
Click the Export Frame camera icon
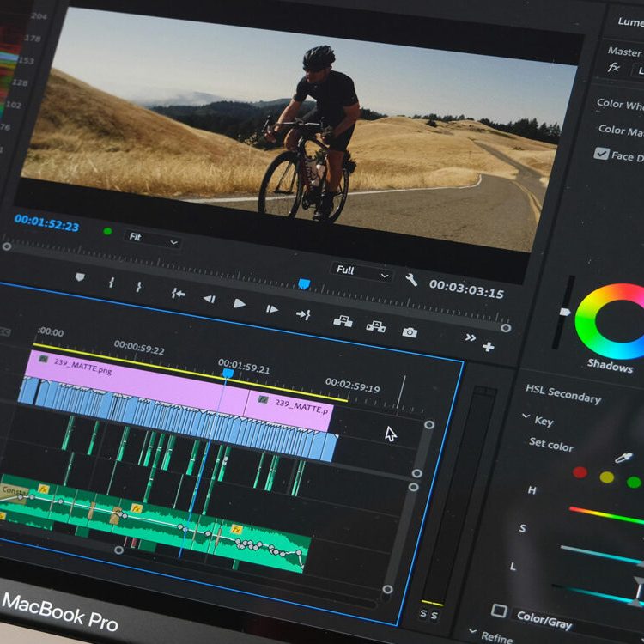click(x=410, y=332)
